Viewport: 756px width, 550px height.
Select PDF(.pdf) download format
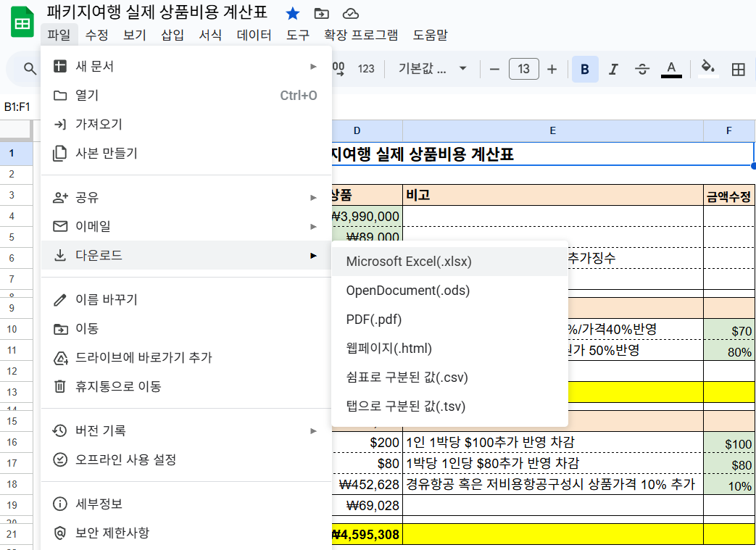pyautogui.click(x=373, y=319)
